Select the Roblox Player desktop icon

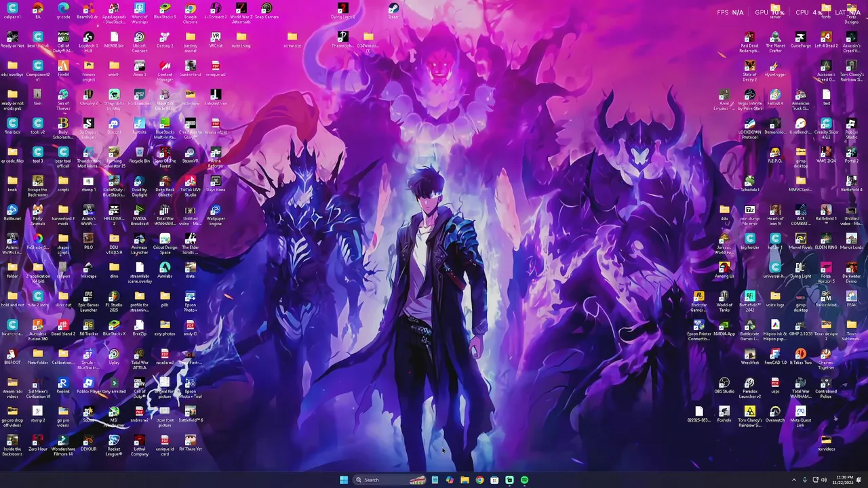pyautogui.click(x=89, y=386)
